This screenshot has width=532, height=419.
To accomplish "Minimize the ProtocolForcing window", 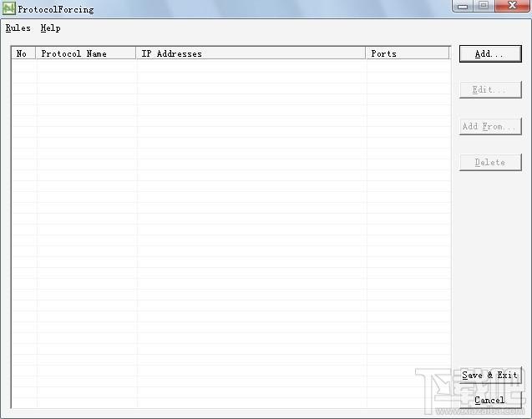I will [x=463, y=6].
